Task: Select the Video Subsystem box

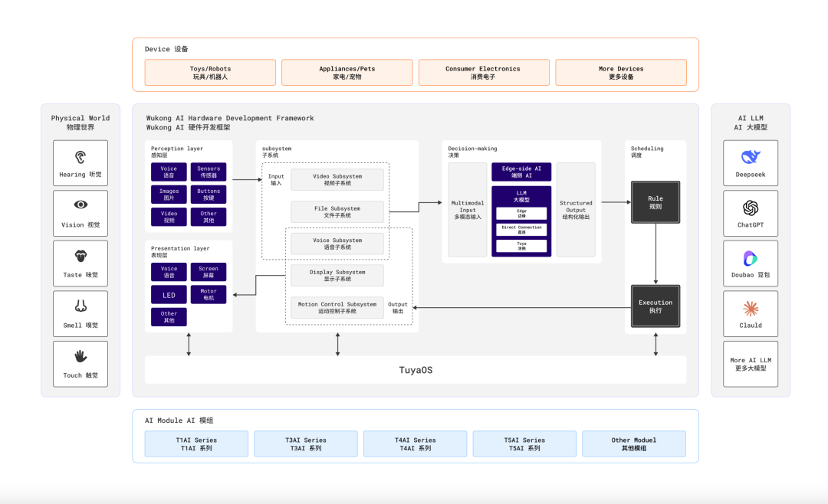Action: 337,179
